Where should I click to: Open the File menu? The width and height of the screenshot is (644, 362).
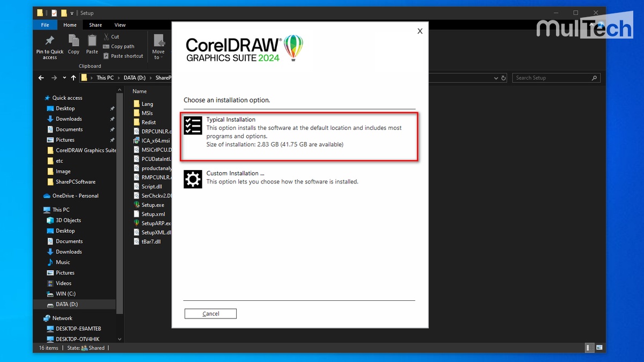45,25
